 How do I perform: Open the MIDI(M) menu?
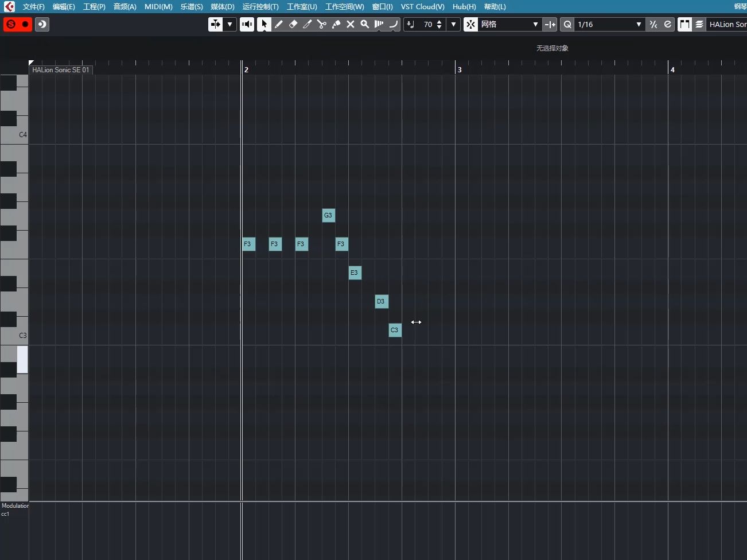coord(158,6)
